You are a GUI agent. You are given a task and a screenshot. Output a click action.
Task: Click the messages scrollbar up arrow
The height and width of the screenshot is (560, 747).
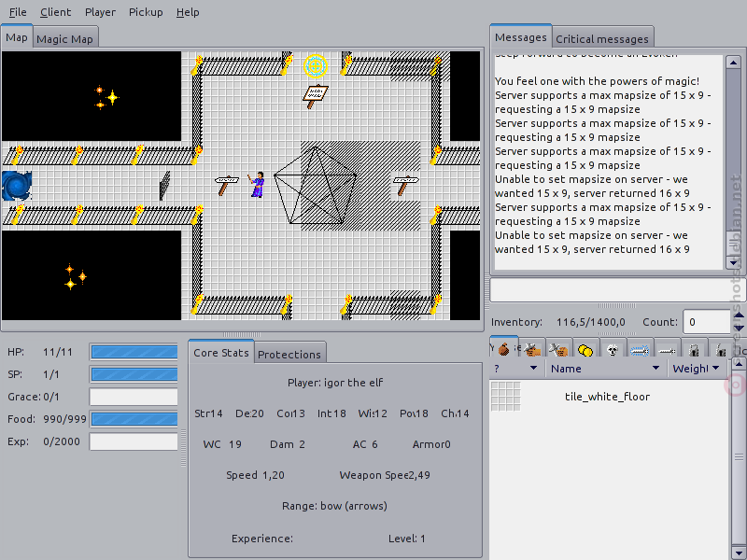tap(733, 63)
